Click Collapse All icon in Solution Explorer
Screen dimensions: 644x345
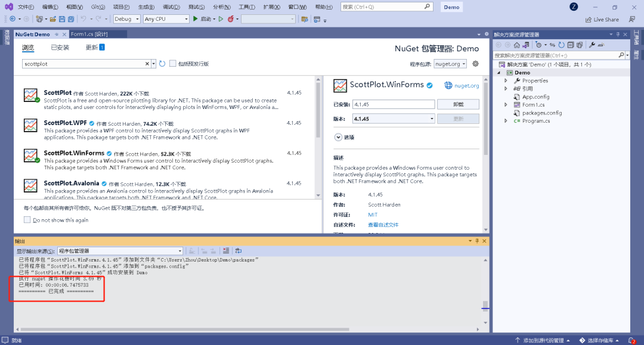tap(571, 45)
